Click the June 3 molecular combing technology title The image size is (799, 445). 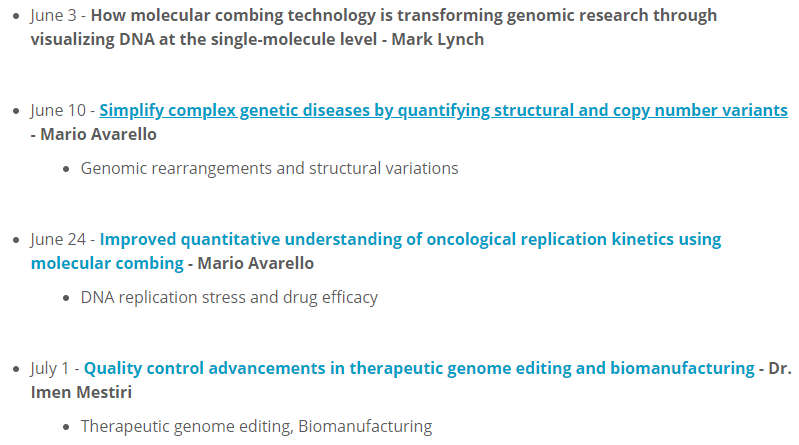(x=404, y=15)
